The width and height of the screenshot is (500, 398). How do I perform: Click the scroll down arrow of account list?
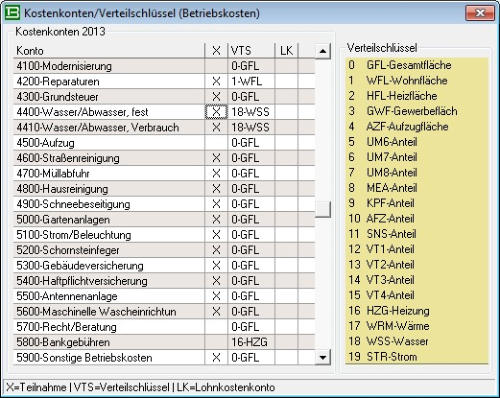coord(323,358)
